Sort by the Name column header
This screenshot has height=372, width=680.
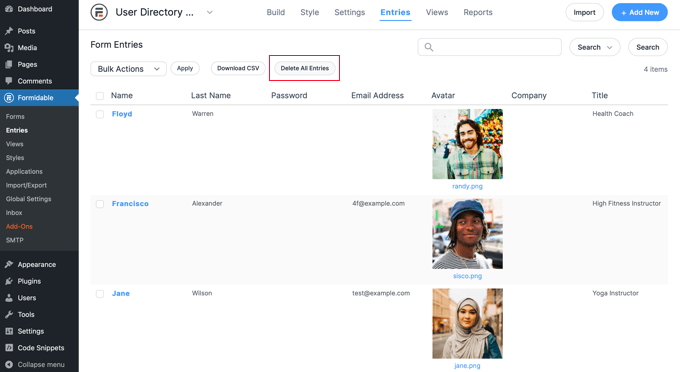(122, 95)
